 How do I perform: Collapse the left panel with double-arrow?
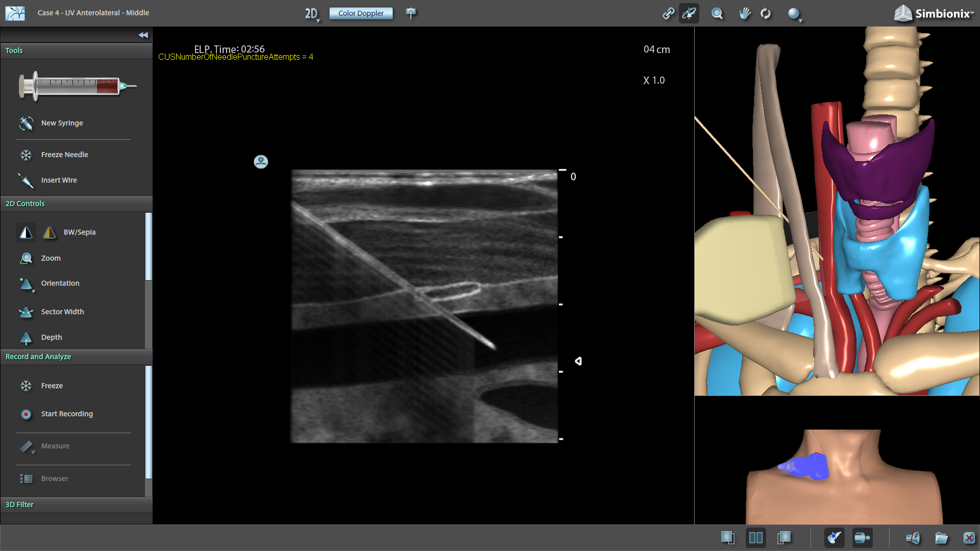(x=143, y=35)
